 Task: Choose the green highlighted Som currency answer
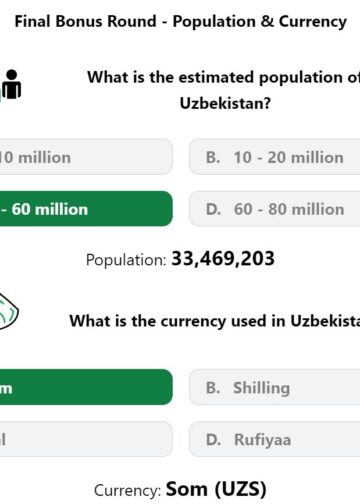pos(86,387)
